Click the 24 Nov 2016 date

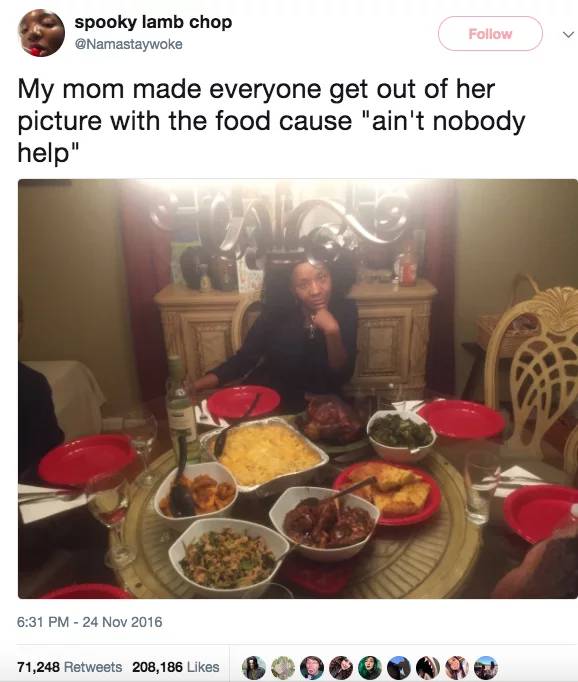(122, 622)
